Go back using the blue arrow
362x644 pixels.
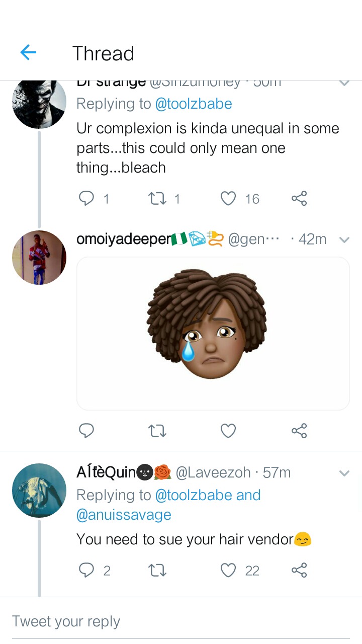28,52
